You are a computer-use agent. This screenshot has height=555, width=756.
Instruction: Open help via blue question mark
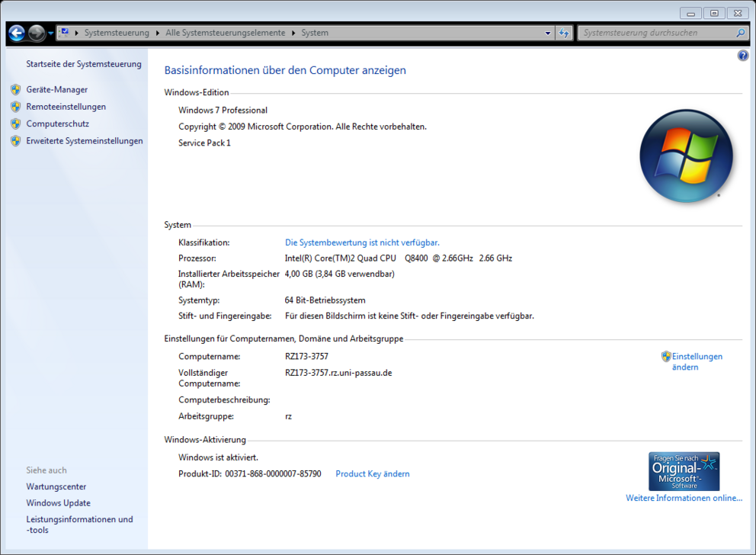click(x=743, y=56)
